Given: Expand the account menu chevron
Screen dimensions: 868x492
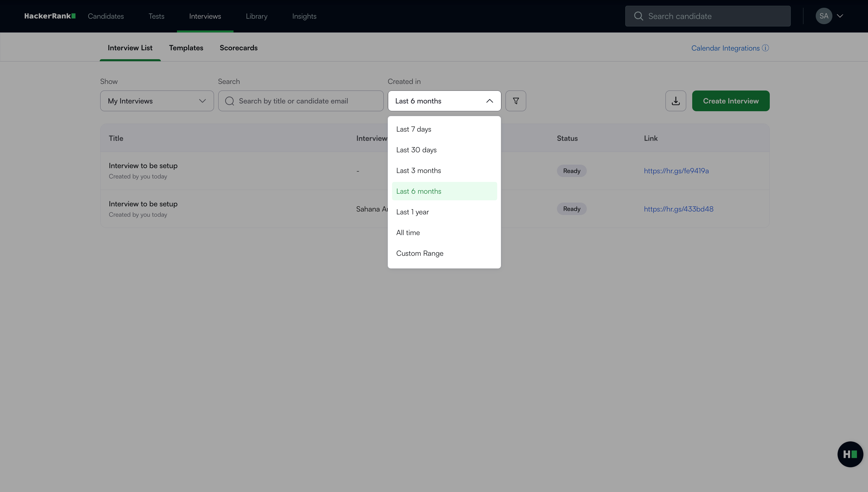Looking at the screenshot, I should (x=840, y=16).
